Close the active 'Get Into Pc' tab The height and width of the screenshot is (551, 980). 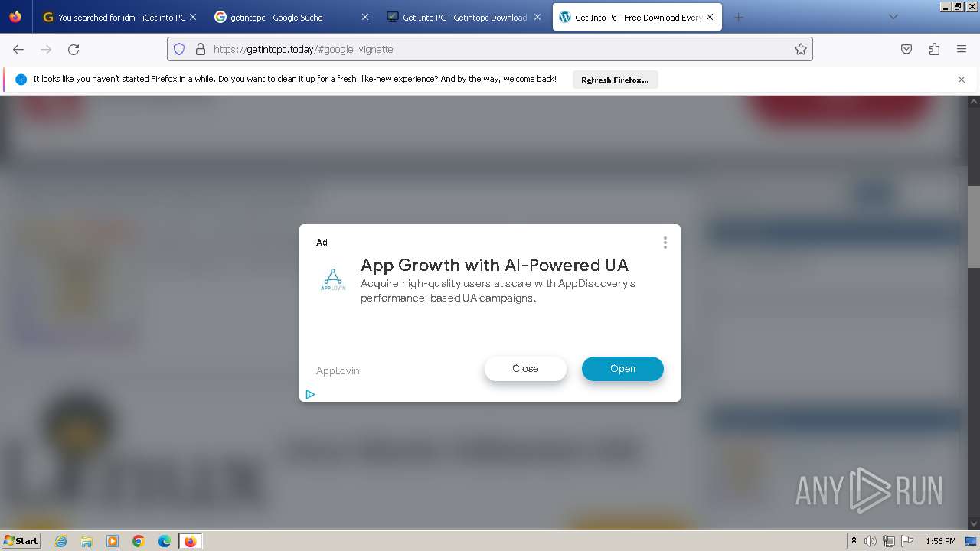[710, 17]
